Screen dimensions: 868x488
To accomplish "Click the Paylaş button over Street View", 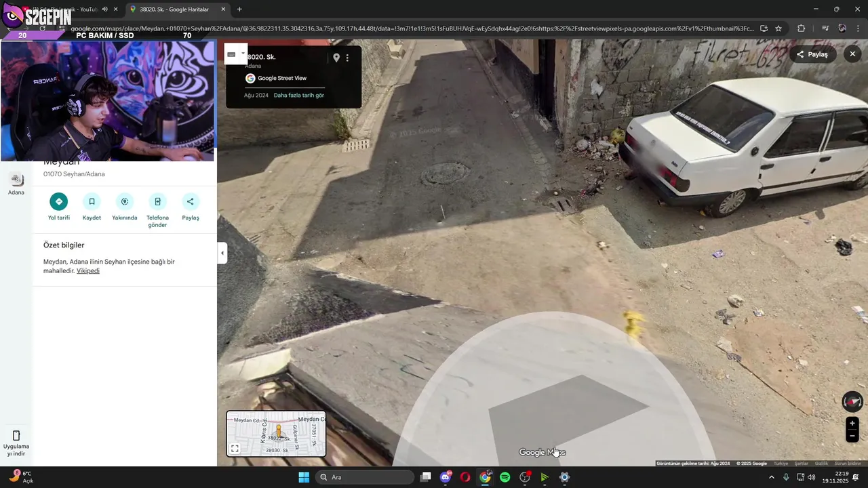I will pos(812,54).
